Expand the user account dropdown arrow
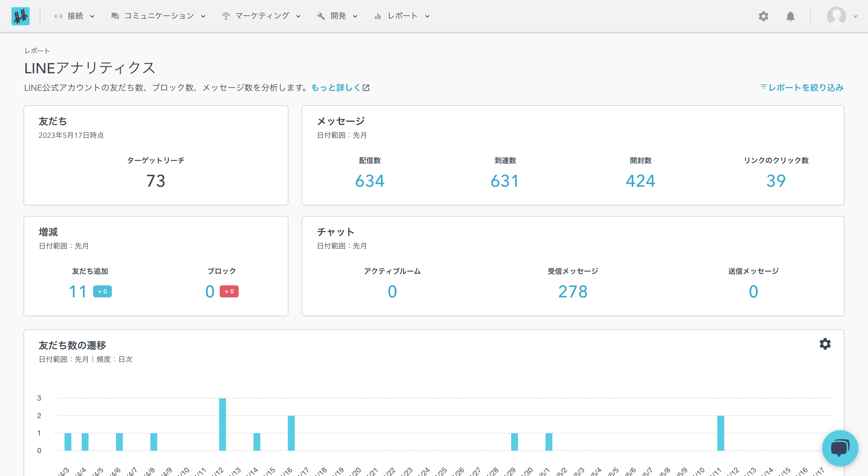868x476 pixels. click(855, 16)
